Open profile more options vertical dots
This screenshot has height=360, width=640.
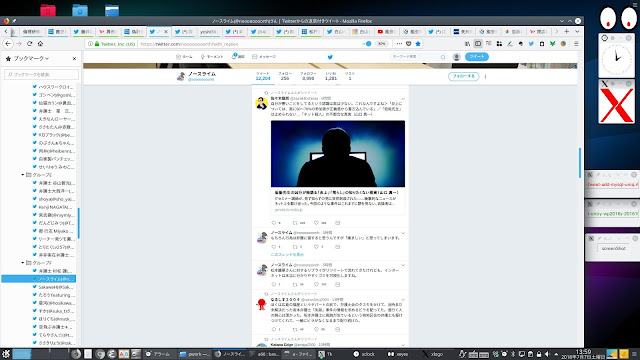(485, 76)
